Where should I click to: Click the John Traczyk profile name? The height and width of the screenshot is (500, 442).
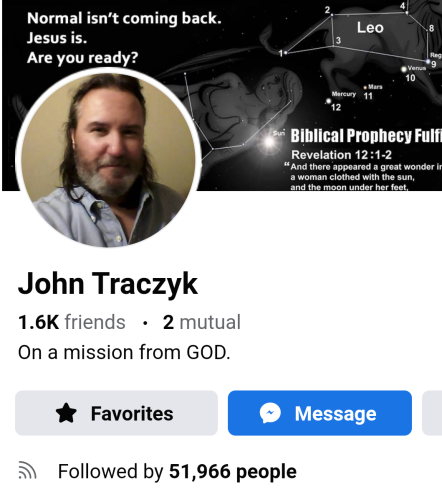point(108,283)
